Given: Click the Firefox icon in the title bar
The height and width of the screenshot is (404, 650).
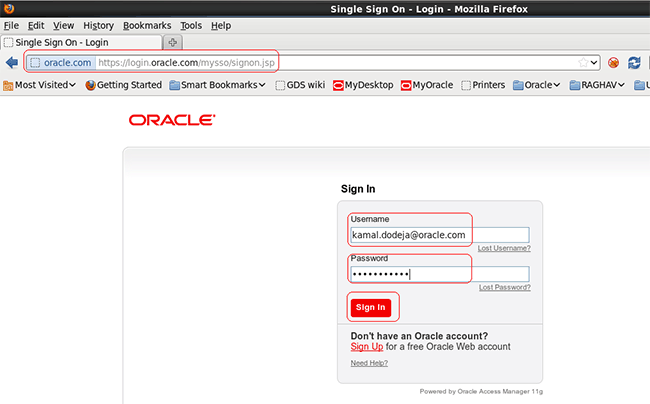Looking at the screenshot, I should point(9,8).
